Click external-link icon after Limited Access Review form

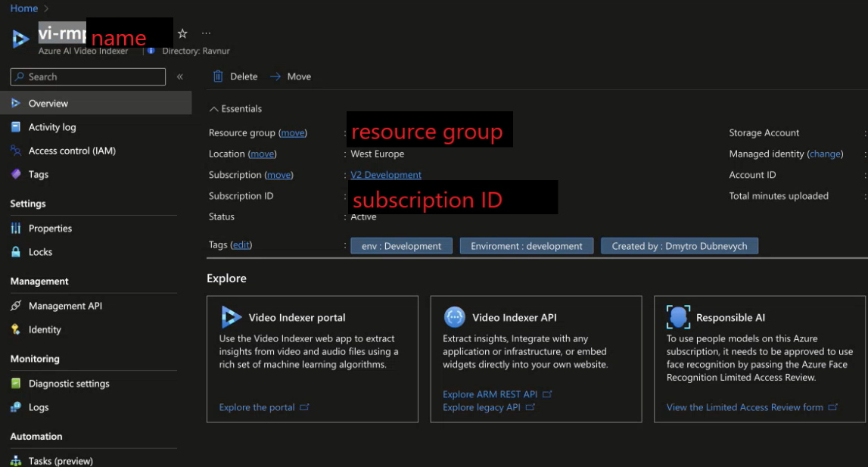pos(832,407)
